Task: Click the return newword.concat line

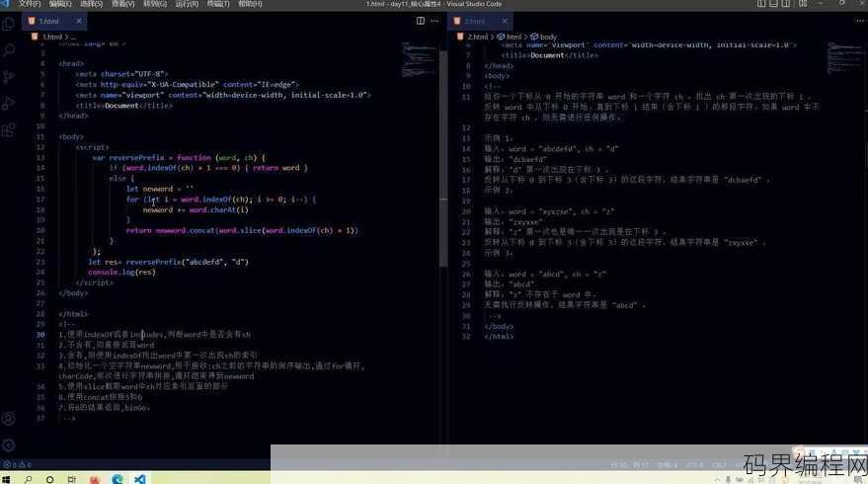Action: click(x=242, y=230)
